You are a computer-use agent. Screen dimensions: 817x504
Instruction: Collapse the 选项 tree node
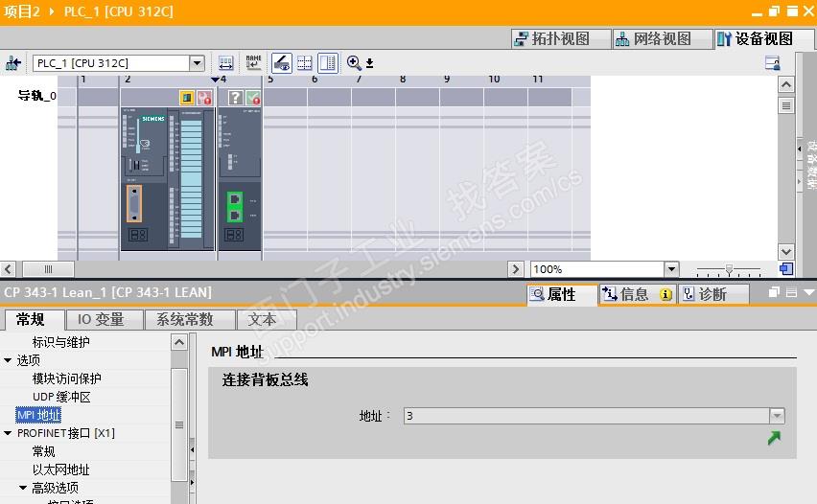point(8,360)
